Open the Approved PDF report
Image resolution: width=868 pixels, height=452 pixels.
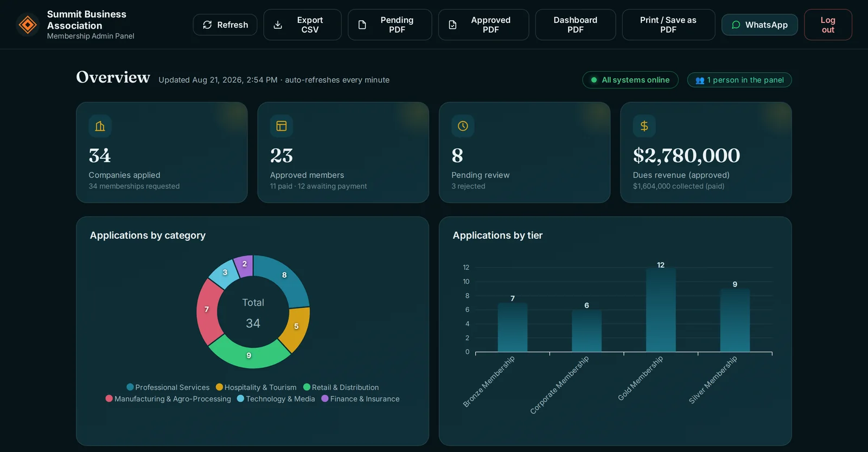pos(483,25)
